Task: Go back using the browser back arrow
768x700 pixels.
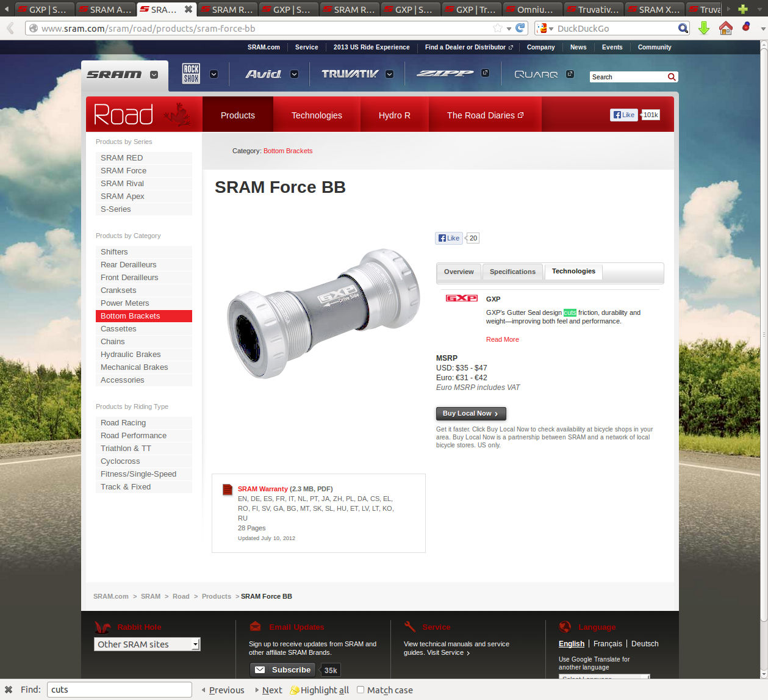Action: (10, 28)
